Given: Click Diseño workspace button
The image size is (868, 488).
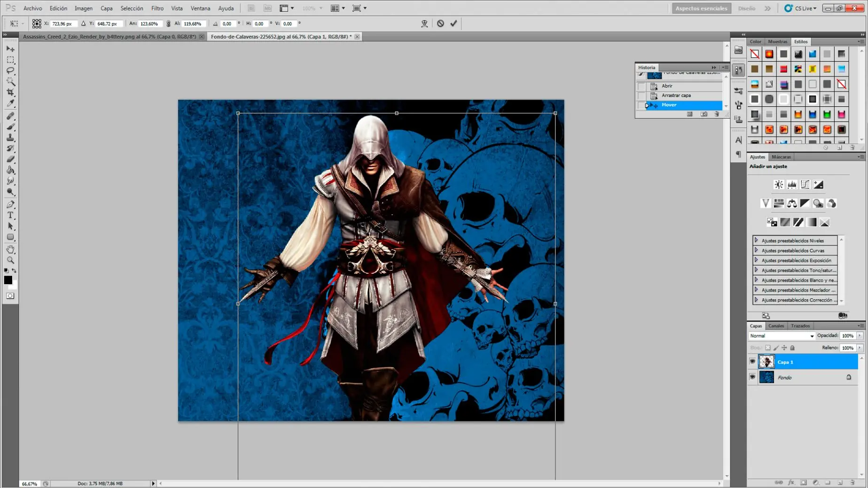Looking at the screenshot, I should pos(746,8).
